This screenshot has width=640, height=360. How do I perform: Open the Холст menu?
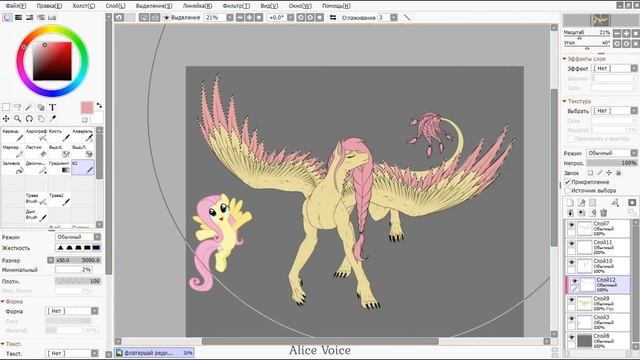[84, 6]
